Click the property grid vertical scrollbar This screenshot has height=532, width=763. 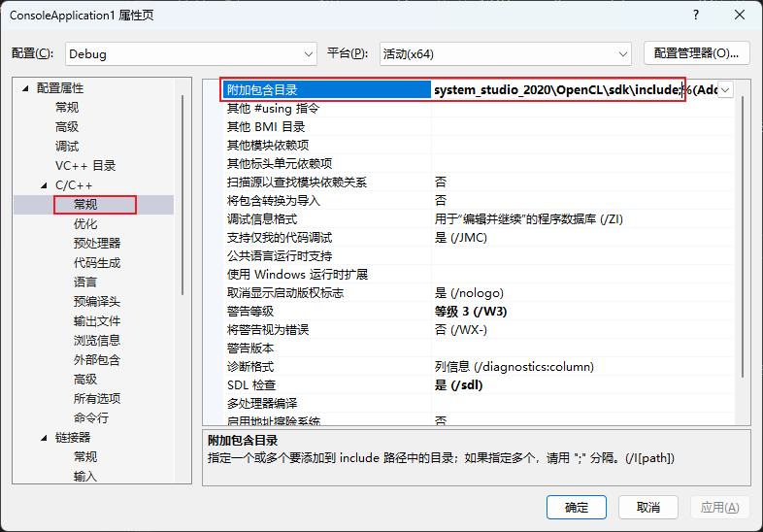[742, 243]
